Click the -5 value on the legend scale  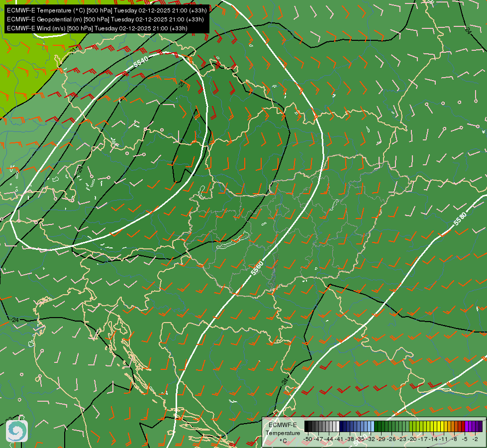coord(465,439)
